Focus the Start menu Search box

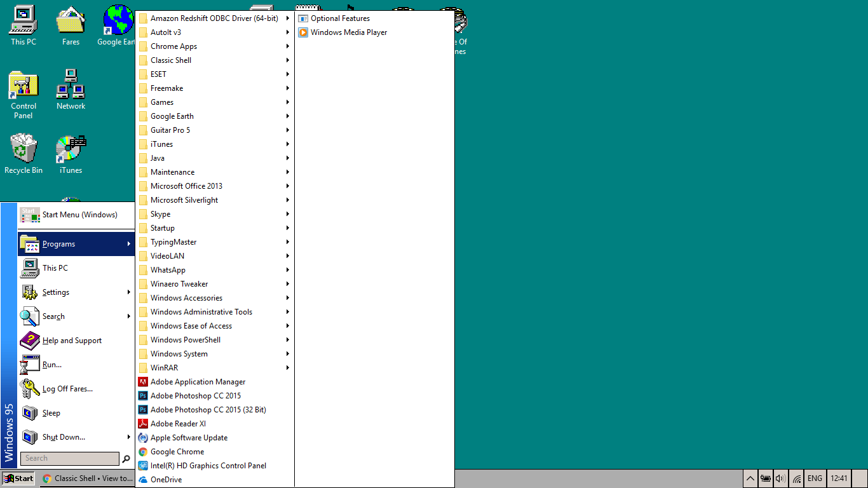coord(70,458)
